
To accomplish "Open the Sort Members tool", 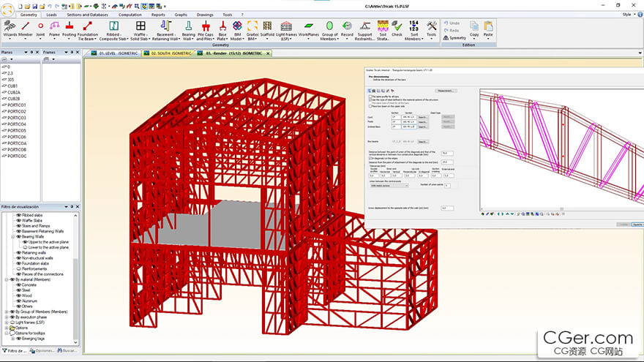I will [x=413, y=31].
